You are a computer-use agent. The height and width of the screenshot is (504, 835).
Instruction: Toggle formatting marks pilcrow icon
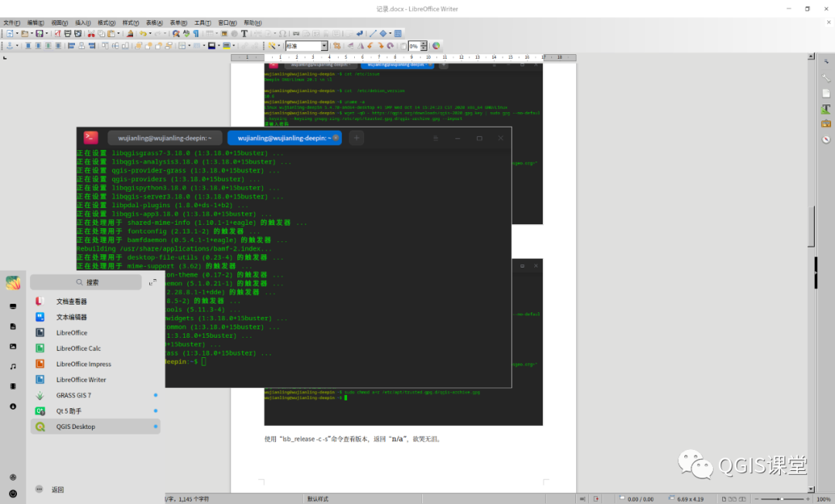(196, 33)
